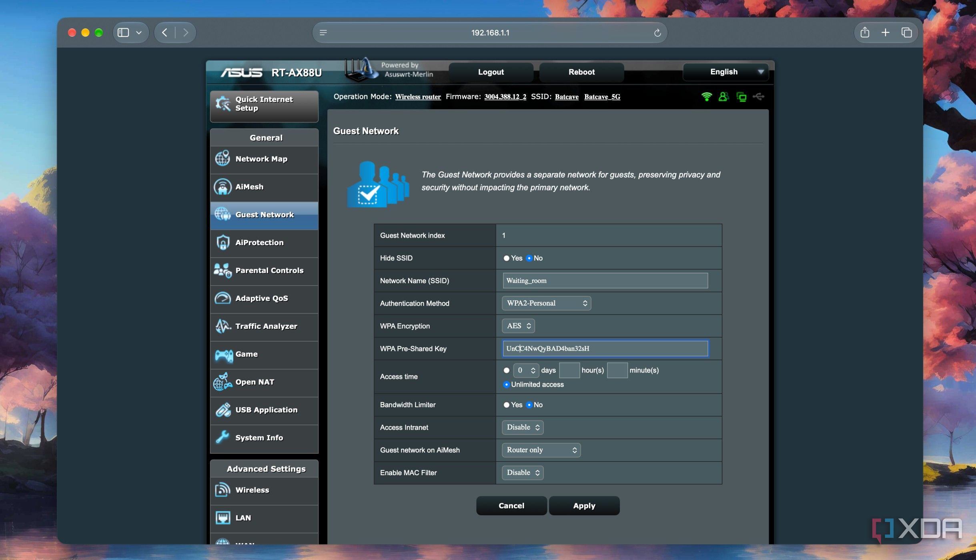This screenshot has width=976, height=560.
Task: Click the WPA Pre-Shared Key field
Action: (605, 348)
